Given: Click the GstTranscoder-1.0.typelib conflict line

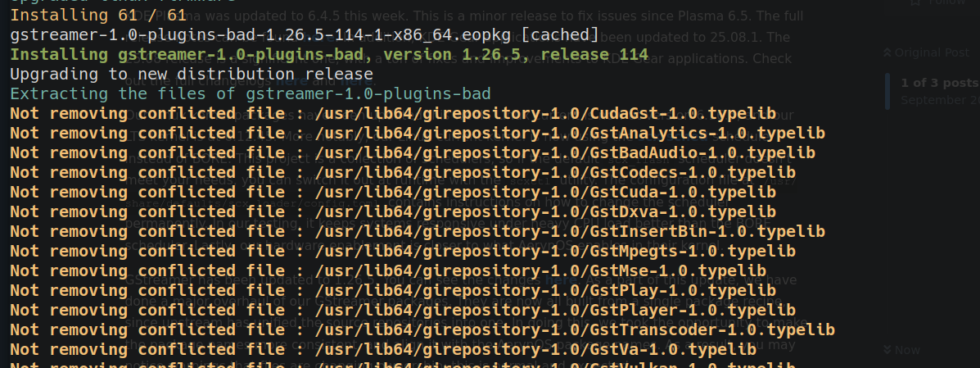Looking at the screenshot, I should coord(422,330).
